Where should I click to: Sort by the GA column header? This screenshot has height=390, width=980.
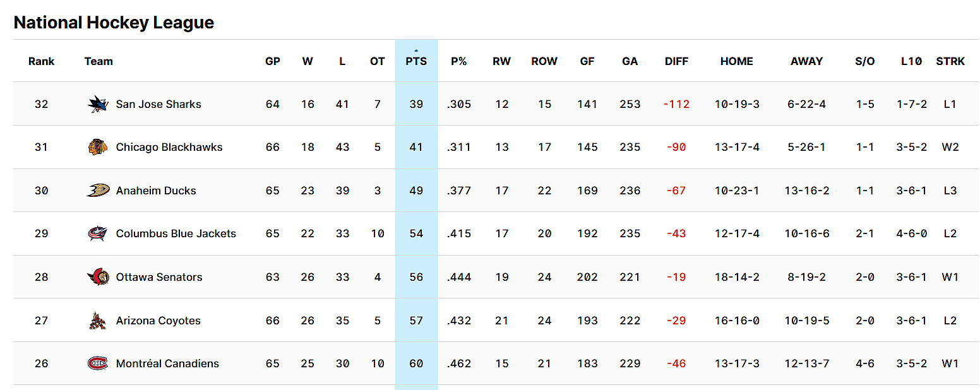click(630, 61)
